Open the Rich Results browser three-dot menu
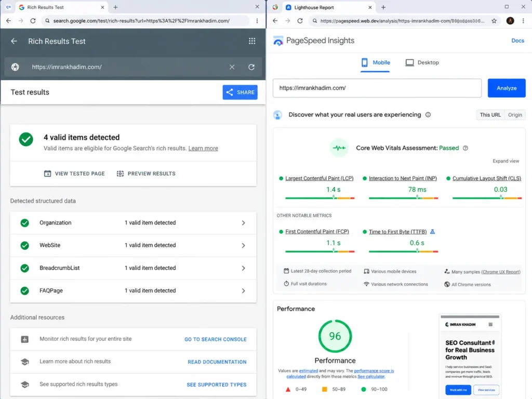 [x=257, y=21]
